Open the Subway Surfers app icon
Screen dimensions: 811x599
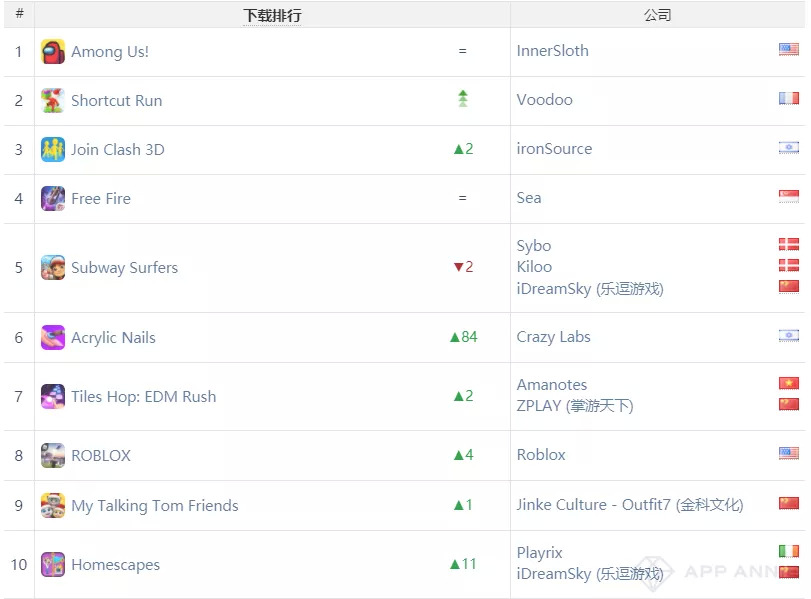pyautogui.click(x=53, y=268)
